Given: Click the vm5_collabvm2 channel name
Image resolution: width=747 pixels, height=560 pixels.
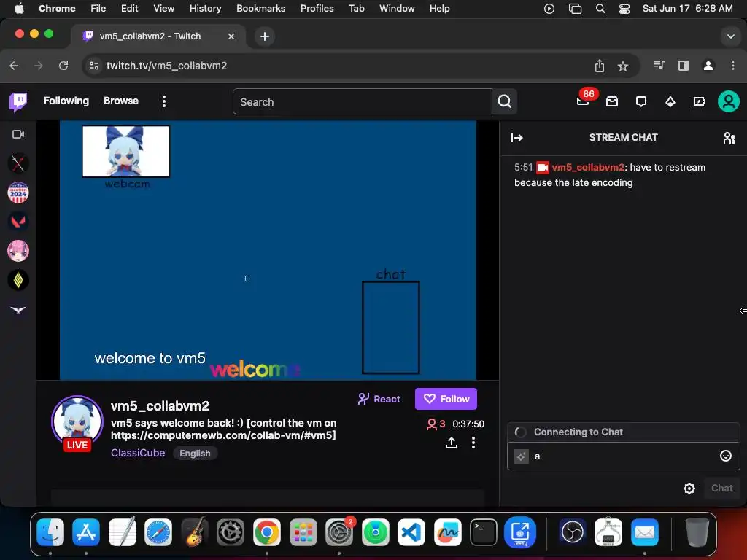Looking at the screenshot, I should click(160, 405).
